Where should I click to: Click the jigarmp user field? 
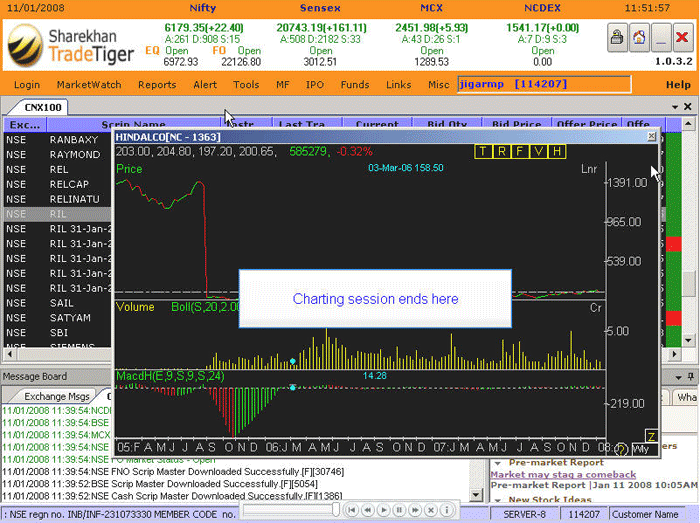tap(544, 84)
